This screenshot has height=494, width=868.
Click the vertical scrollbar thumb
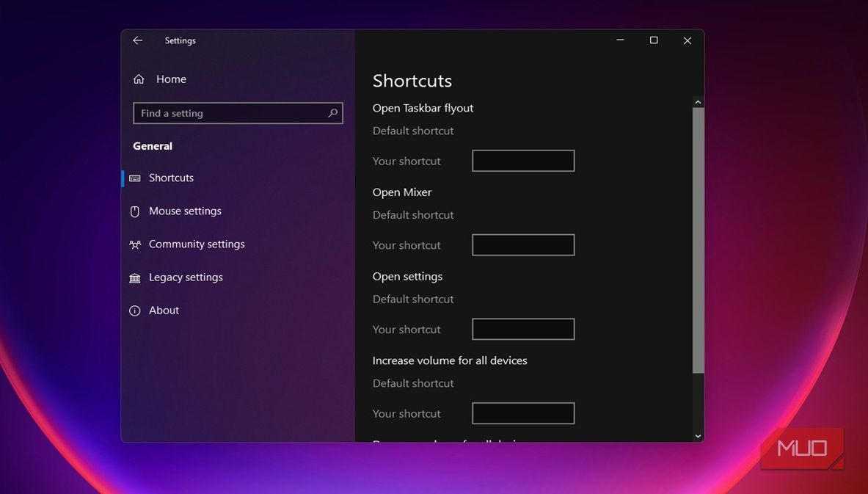click(698, 240)
